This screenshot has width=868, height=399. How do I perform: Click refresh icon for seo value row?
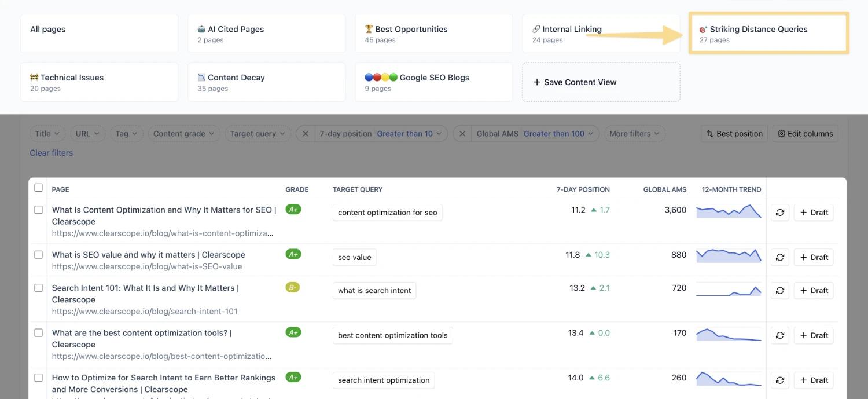click(x=779, y=257)
